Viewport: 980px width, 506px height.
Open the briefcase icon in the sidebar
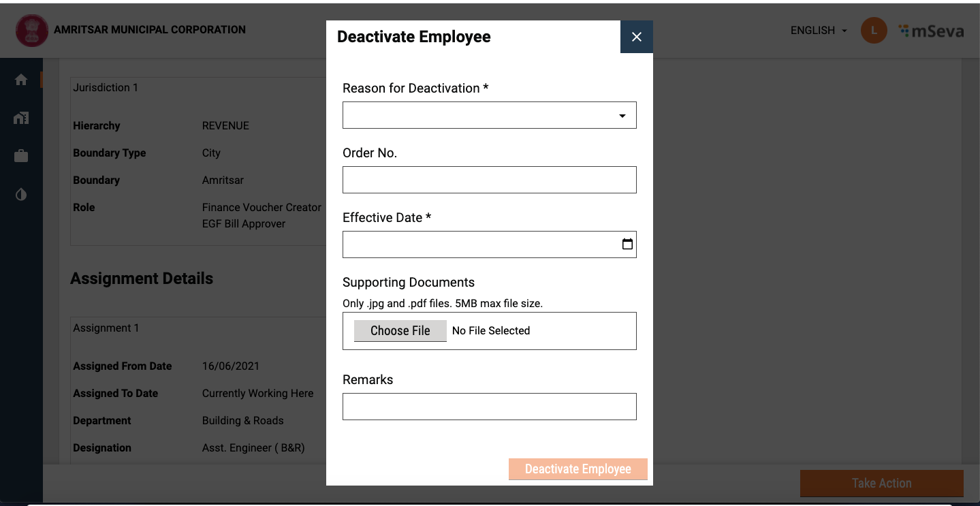[21, 156]
